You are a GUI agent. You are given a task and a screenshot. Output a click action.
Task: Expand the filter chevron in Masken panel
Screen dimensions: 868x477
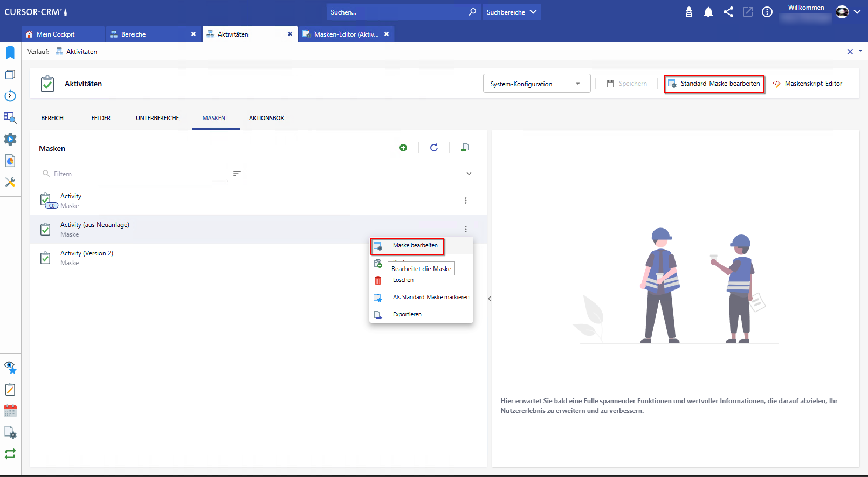point(469,174)
